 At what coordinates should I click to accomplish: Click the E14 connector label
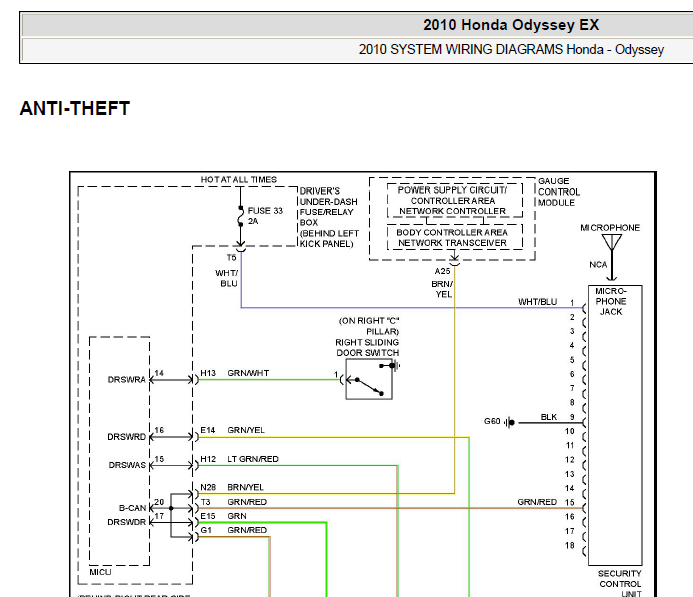click(x=208, y=430)
